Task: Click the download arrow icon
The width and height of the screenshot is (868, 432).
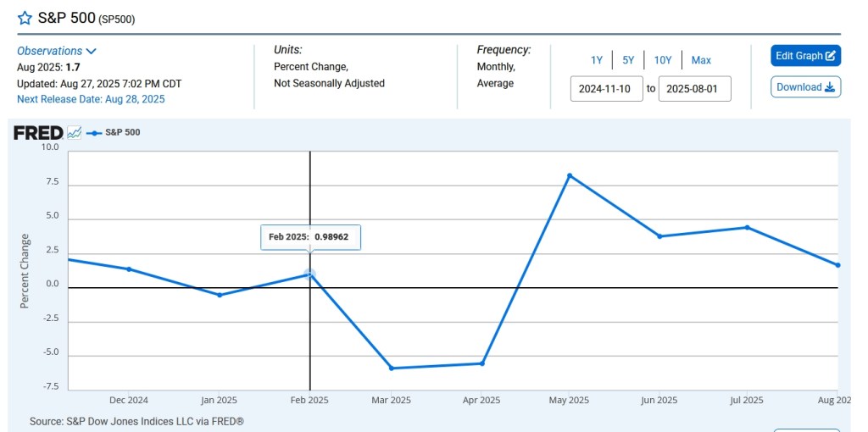Action: (x=831, y=87)
